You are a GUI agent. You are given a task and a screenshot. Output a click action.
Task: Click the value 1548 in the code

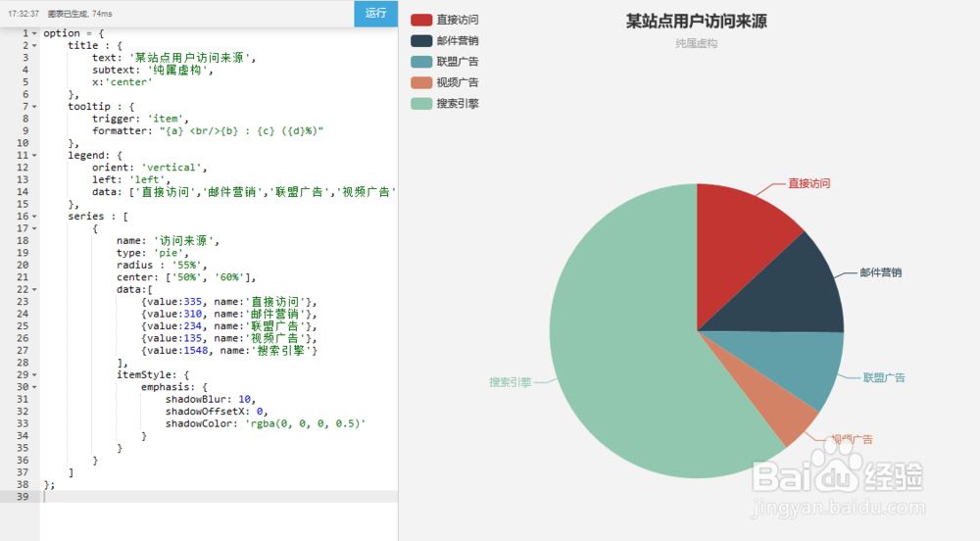point(196,351)
